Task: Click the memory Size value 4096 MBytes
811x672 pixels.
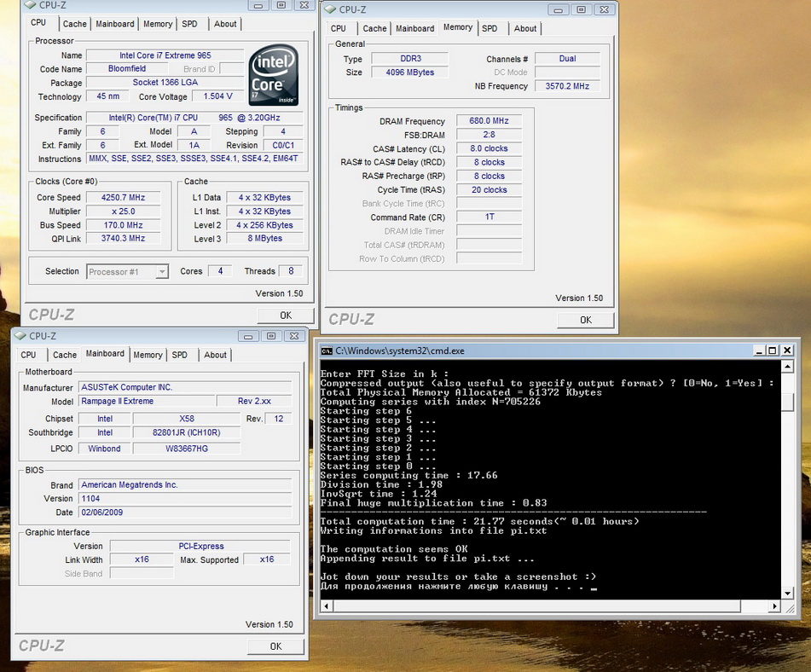Action: click(x=409, y=72)
